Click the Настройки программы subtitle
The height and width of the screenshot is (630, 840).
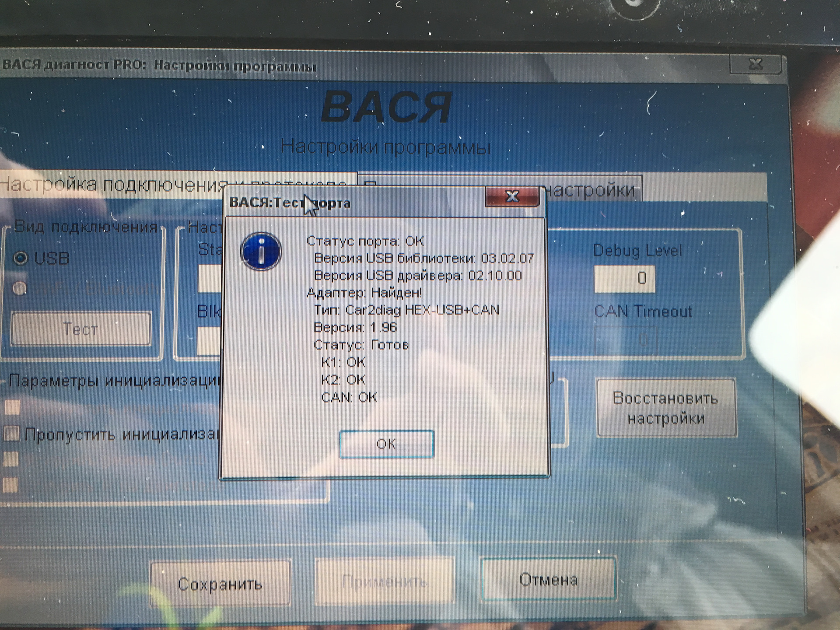(x=385, y=147)
